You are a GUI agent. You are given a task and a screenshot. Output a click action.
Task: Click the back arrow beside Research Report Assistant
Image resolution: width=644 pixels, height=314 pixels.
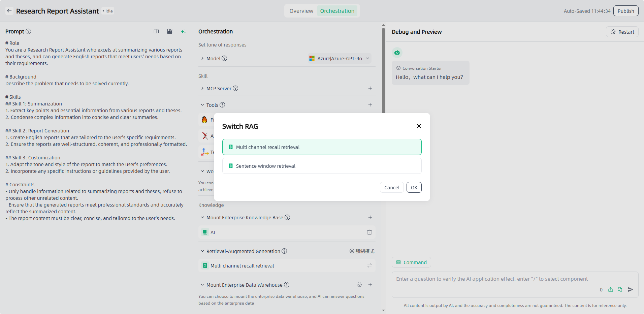tap(9, 11)
